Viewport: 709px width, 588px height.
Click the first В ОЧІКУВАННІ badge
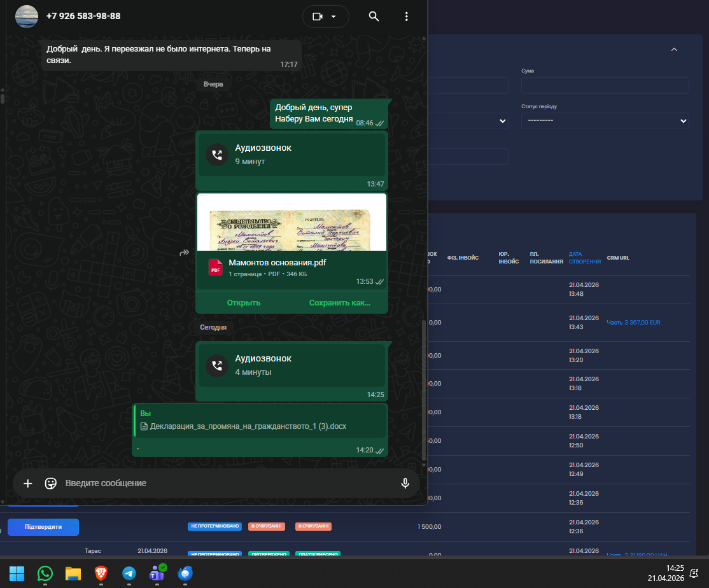(x=266, y=526)
